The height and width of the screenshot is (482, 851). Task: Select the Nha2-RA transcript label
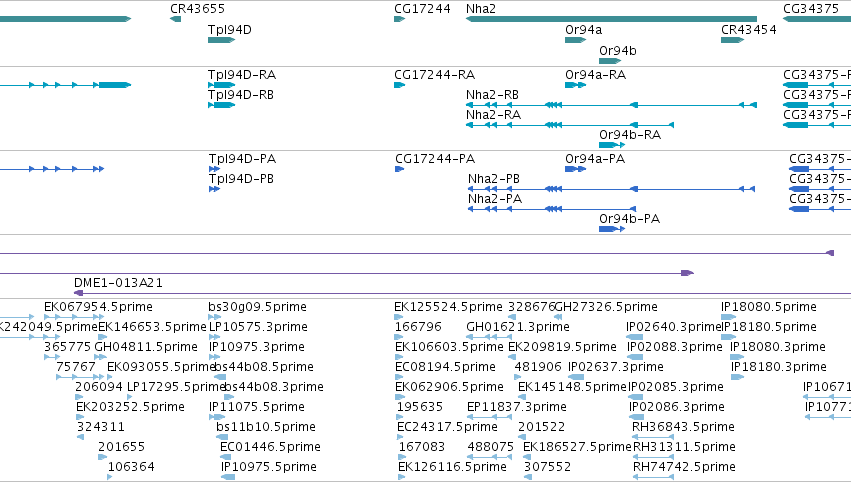[x=493, y=115]
